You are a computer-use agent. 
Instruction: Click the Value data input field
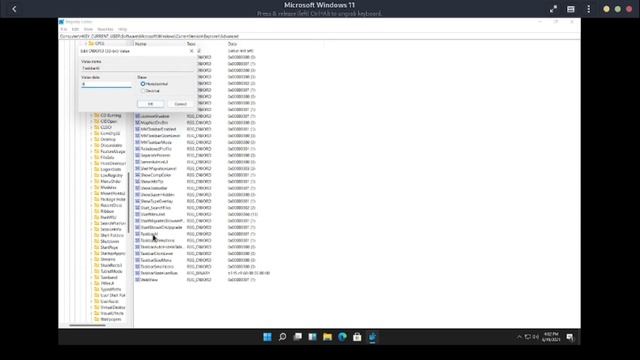(x=106, y=84)
